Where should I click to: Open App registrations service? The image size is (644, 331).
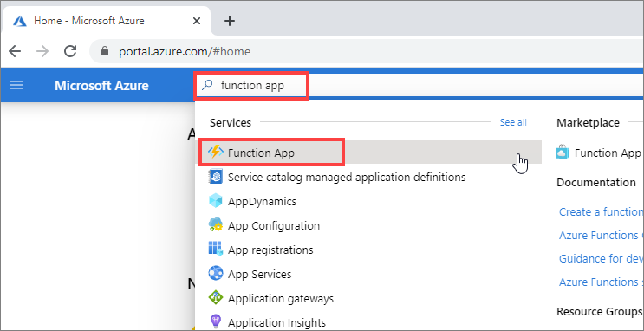[270, 250]
